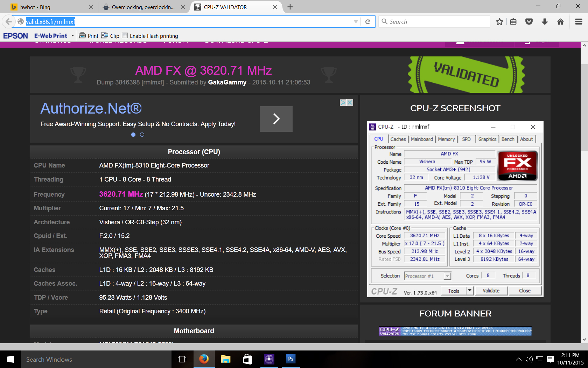The height and width of the screenshot is (368, 588).
Task: Expand the CPU-Z Tools dropdown arrow
Action: pos(470,291)
